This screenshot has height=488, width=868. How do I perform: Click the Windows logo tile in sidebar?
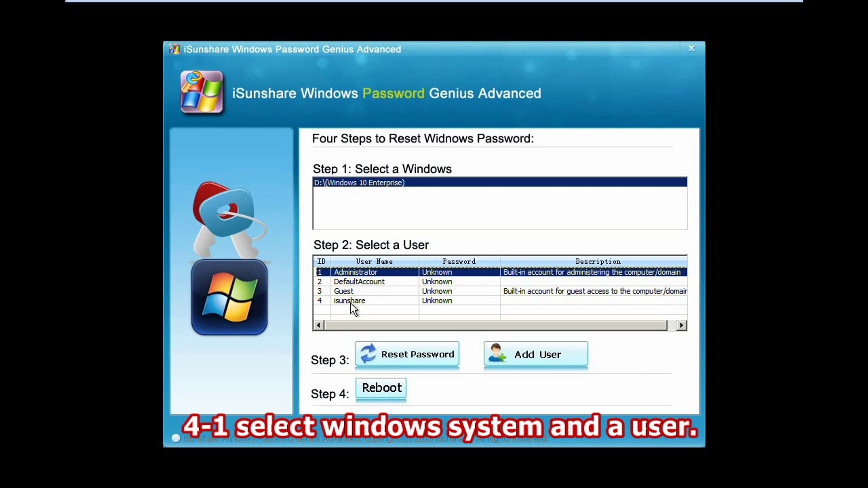tap(229, 297)
